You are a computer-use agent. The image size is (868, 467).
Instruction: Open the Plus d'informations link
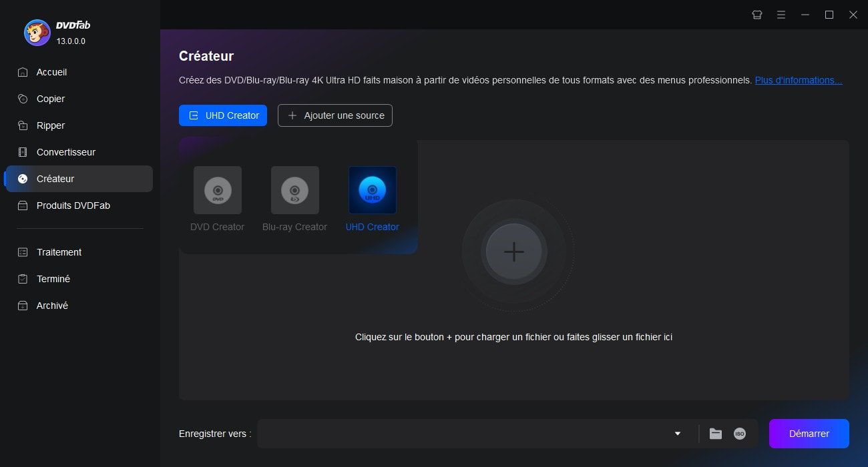[x=799, y=80]
